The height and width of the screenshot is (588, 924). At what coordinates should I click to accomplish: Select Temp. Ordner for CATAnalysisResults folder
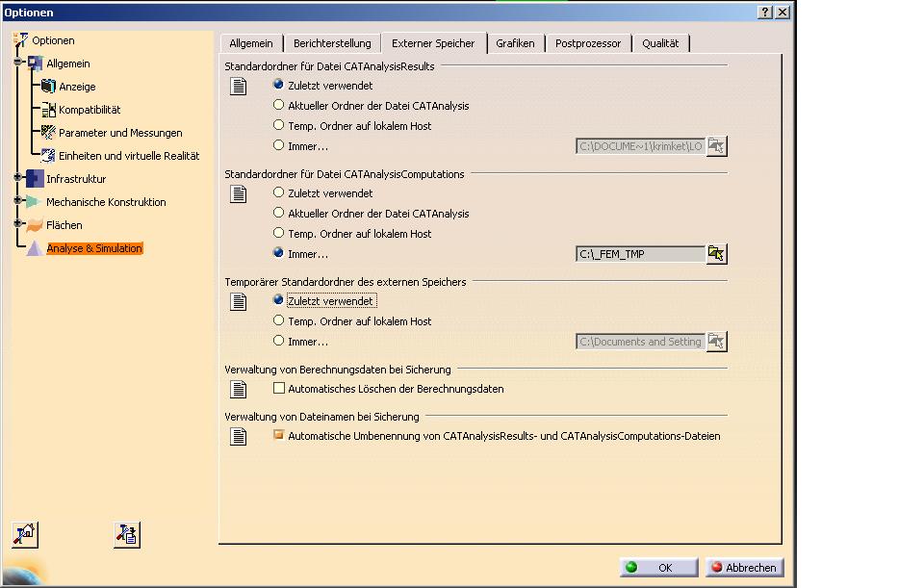pyautogui.click(x=279, y=125)
